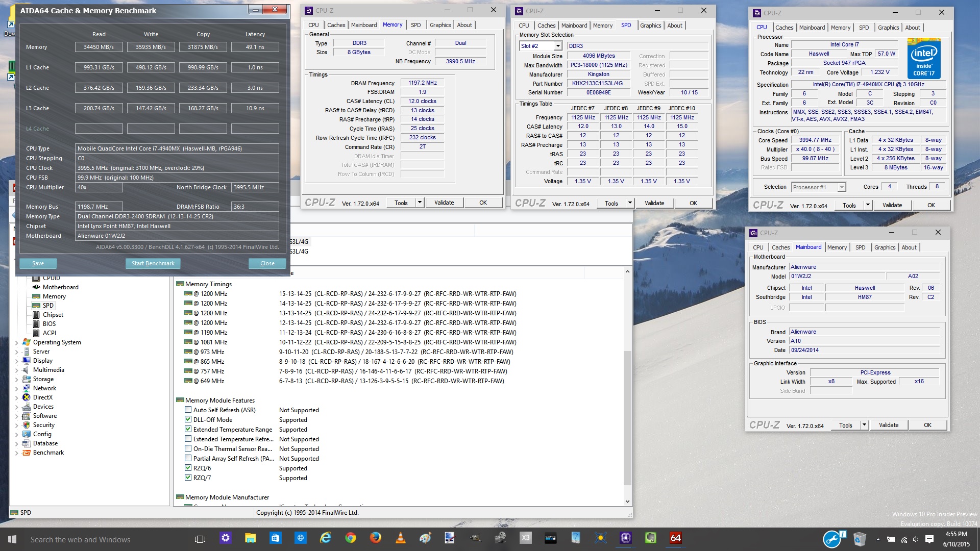Toggle the Extended Temperature Range checkbox

point(188,429)
